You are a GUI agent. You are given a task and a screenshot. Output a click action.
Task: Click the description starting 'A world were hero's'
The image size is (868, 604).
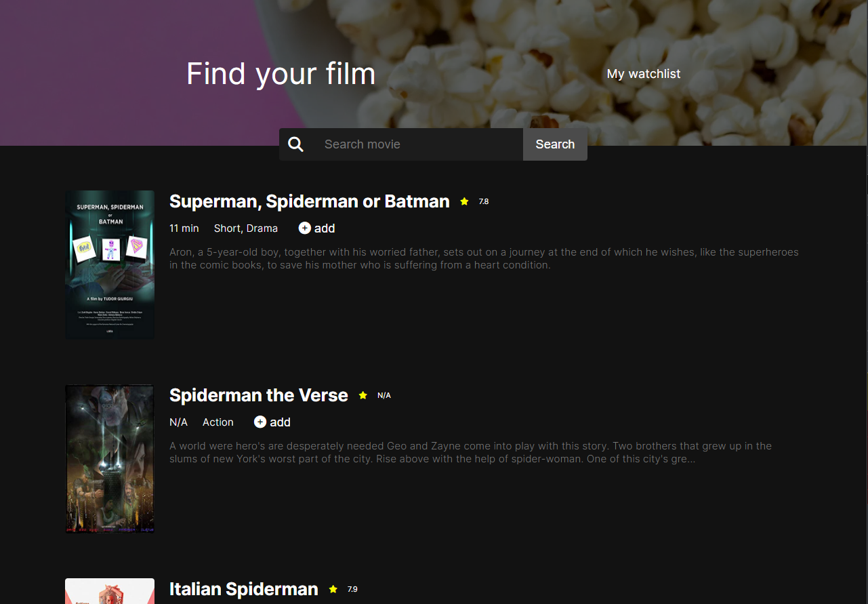pos(471,452)
